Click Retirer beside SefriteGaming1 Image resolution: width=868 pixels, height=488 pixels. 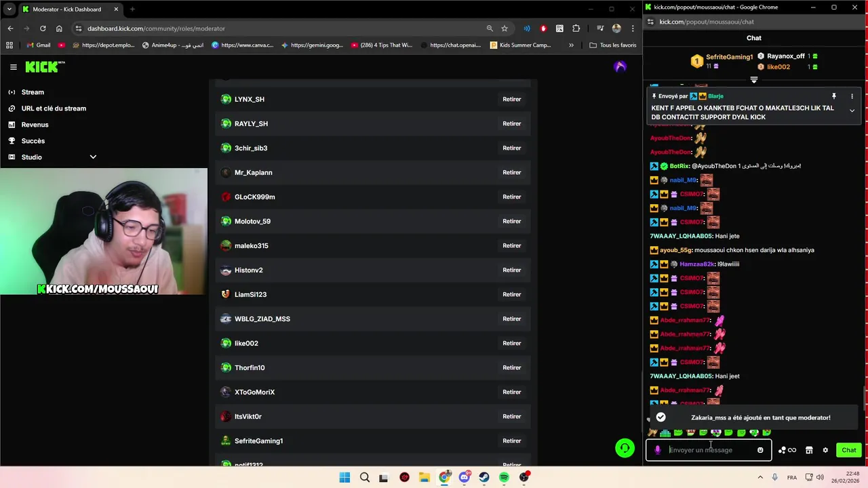click(512, 441)
